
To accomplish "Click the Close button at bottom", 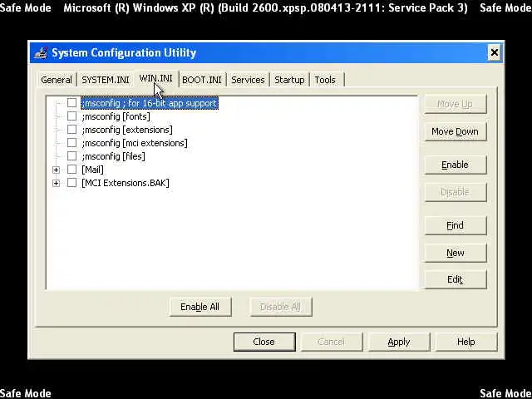I will pyautogui.click(x=264, y=342).
